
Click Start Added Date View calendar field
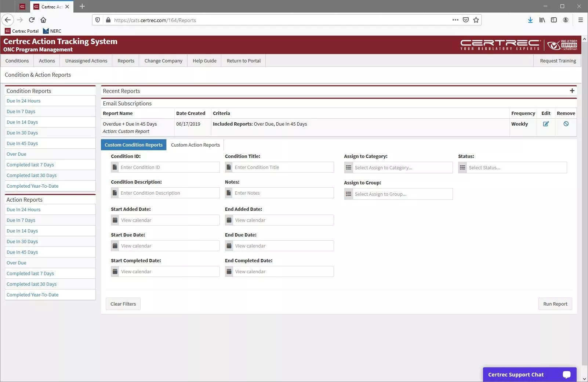coord(169,220)
